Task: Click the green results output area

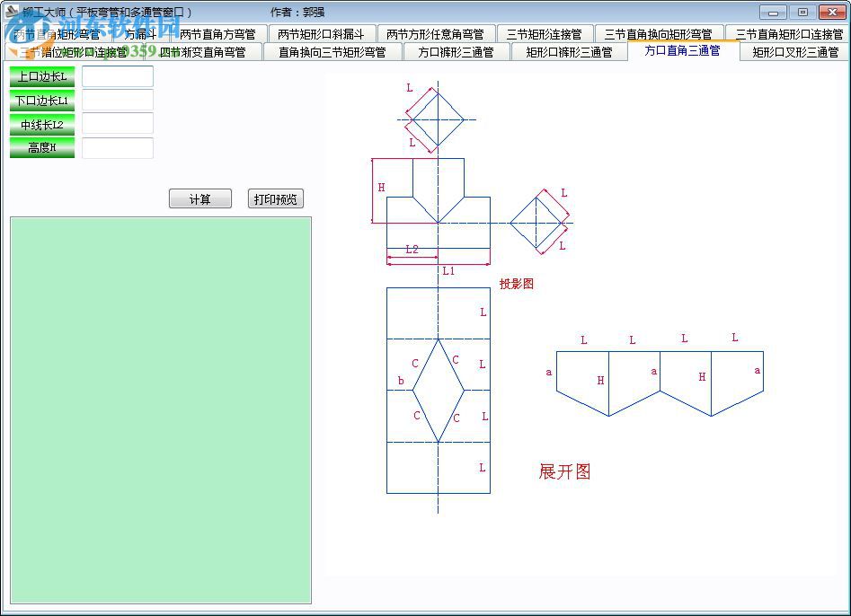Action: pyautogui.click(x=161, y=410)
